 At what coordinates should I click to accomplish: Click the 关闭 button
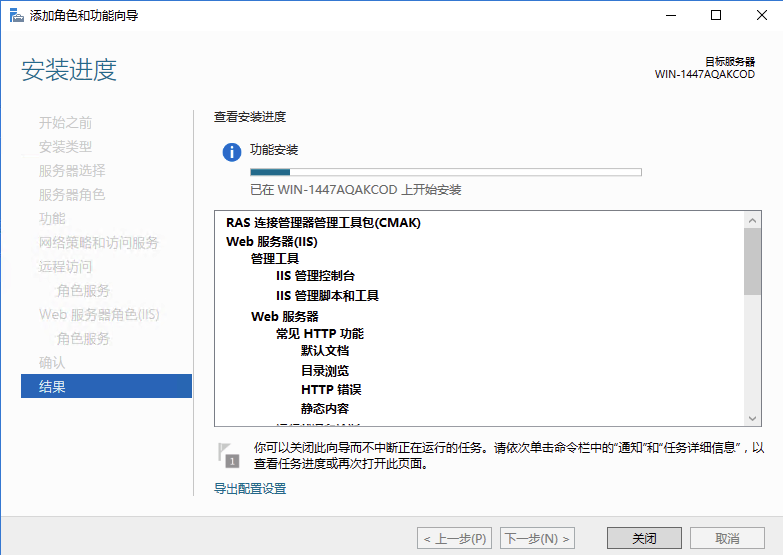tap(644, 538)
